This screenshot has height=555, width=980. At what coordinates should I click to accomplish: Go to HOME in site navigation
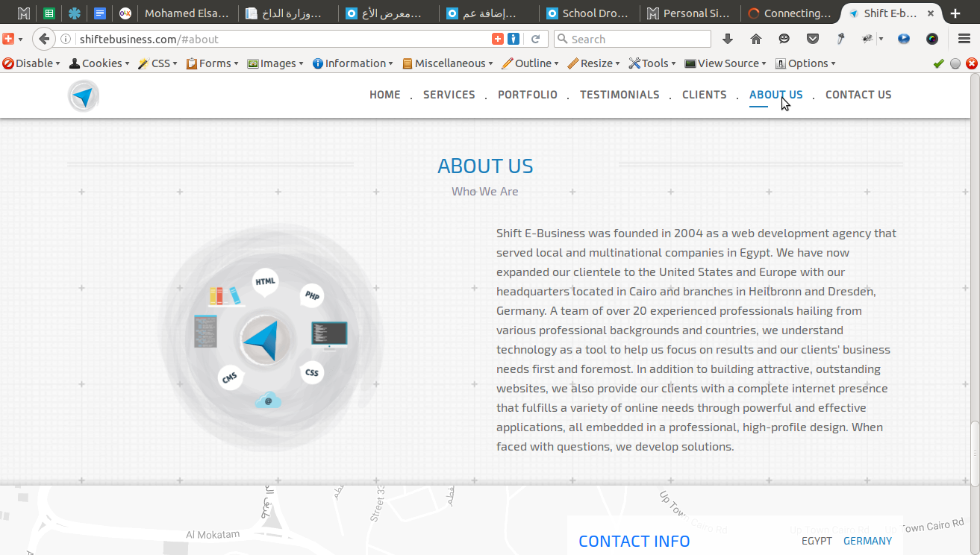[385, 95]
